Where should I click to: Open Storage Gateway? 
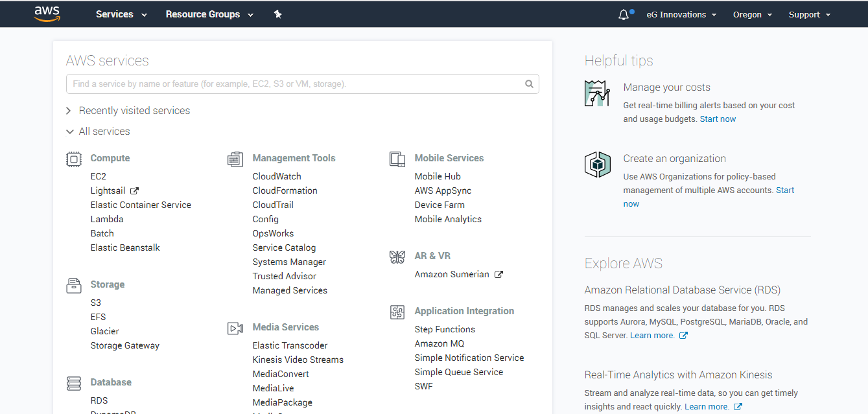click(125, 345)
